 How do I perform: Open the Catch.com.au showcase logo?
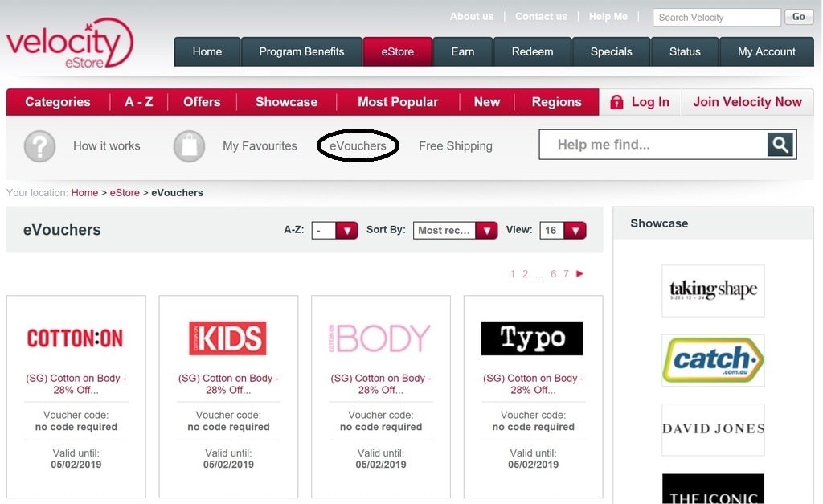[714, 360]
